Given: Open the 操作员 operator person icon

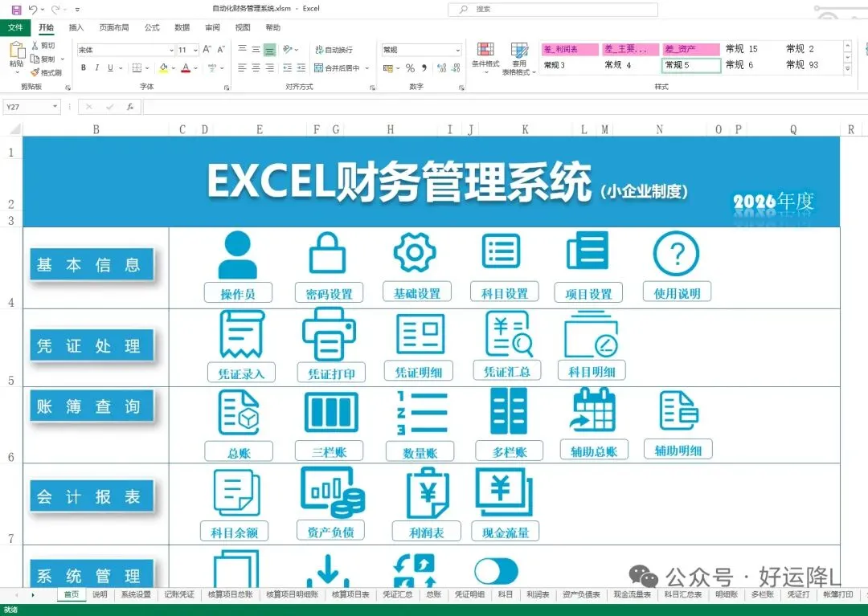Looking at the screenshot, I should coord(237,255).
